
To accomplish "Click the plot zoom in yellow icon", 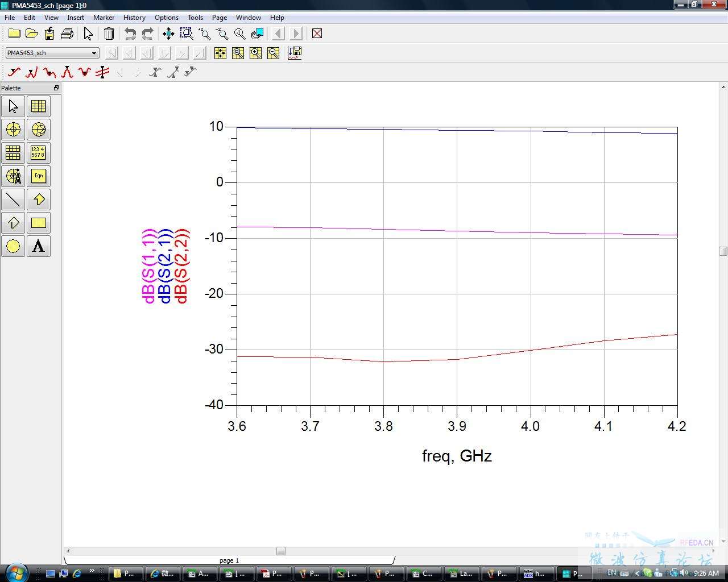I will tap(256, 53).
